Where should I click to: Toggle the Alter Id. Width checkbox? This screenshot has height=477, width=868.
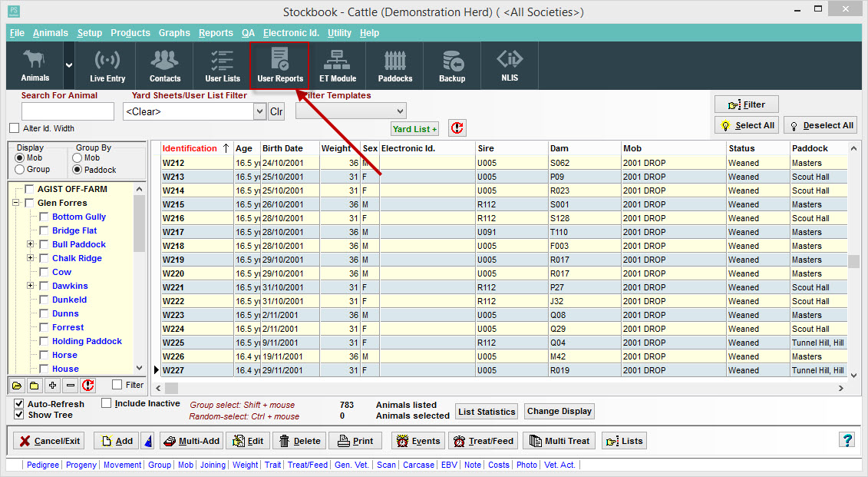(15, 128)
